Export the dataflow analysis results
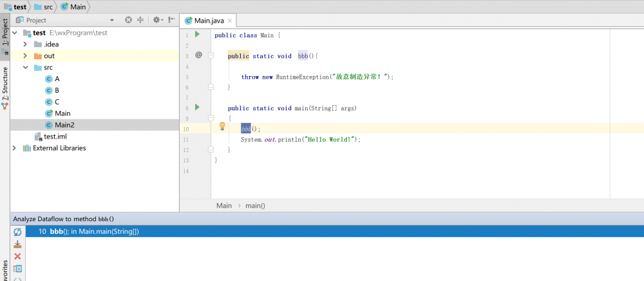This screenshot has height=281, width=644. point(17,244)
